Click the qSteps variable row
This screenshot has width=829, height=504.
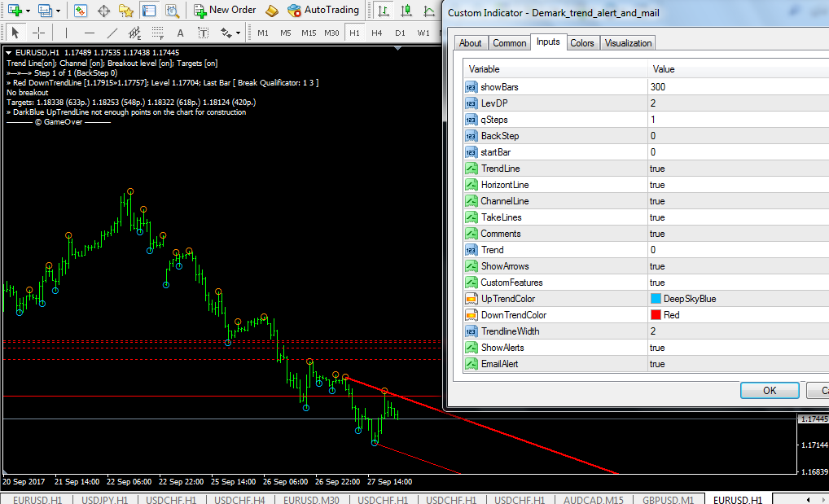click(555, 120)
